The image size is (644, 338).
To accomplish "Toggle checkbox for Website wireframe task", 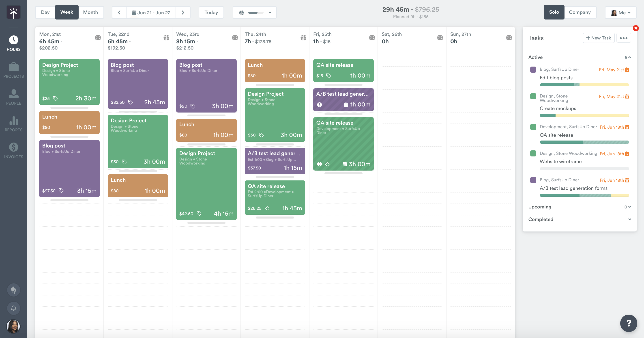I will (533, 153).
